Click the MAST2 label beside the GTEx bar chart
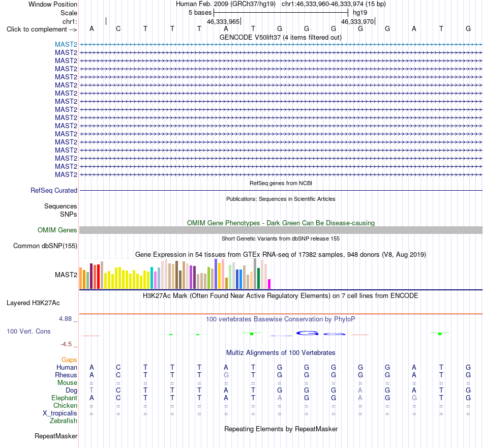The width and height of the screenshot is (483, 448). pos(66,275)
